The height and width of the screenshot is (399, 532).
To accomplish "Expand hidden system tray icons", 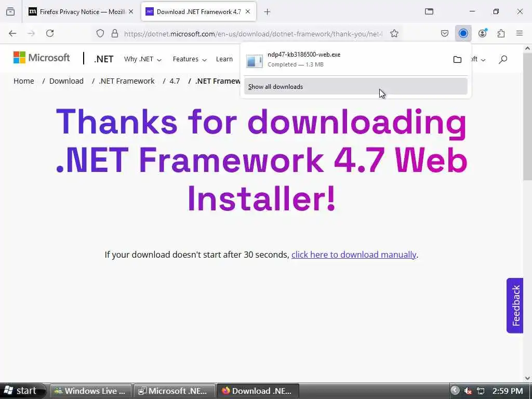I will coord(455,391).
